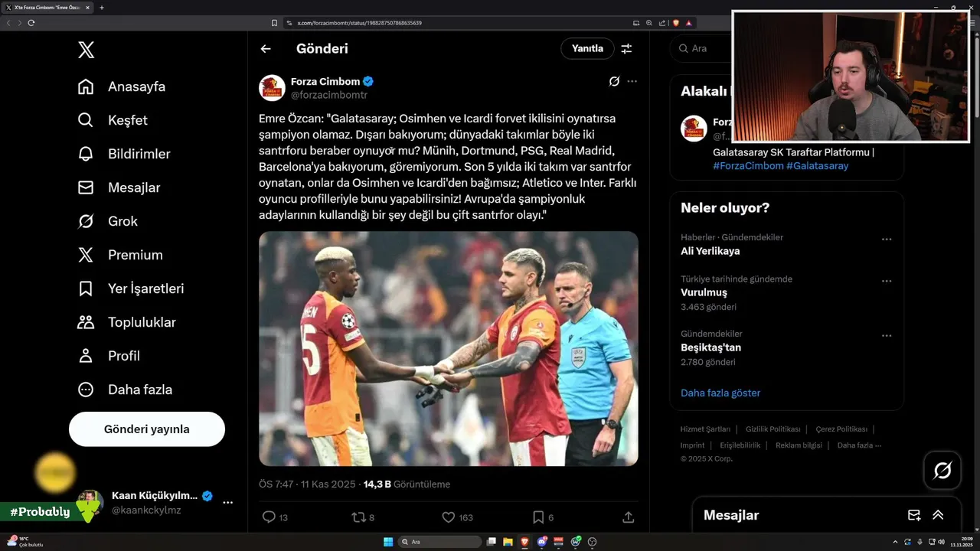Click the Imprint footer link

[692, 445]
